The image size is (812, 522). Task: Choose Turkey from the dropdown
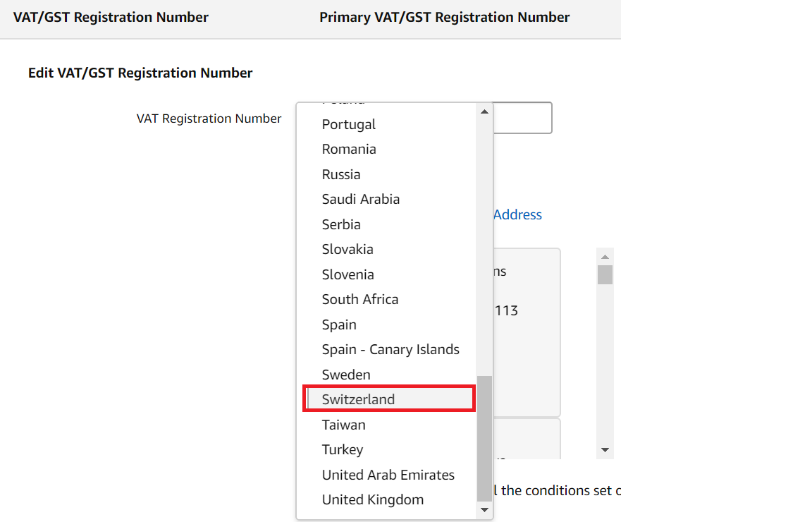[343, 449]
